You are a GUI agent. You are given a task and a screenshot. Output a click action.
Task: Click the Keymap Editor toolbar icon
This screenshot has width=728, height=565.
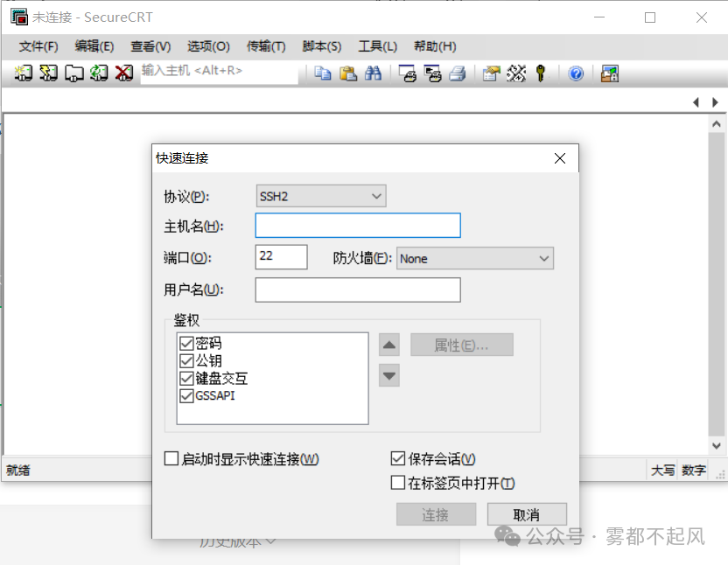click(x=516, y=73)
